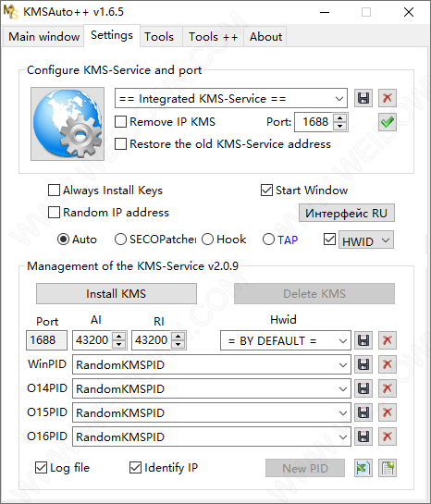The height and width of the screenshot is (504, 431).
Task: Click the KMSAuto++ title bar app icon
Action: (10, 12)
